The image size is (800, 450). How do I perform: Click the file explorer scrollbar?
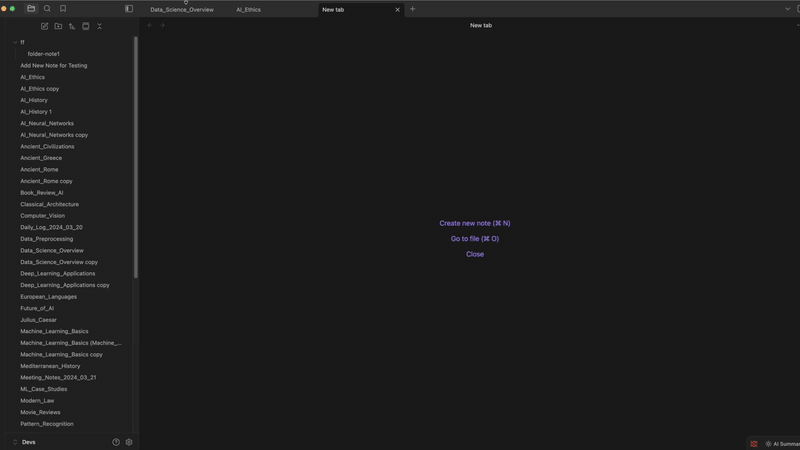click(x=136, y=158)
